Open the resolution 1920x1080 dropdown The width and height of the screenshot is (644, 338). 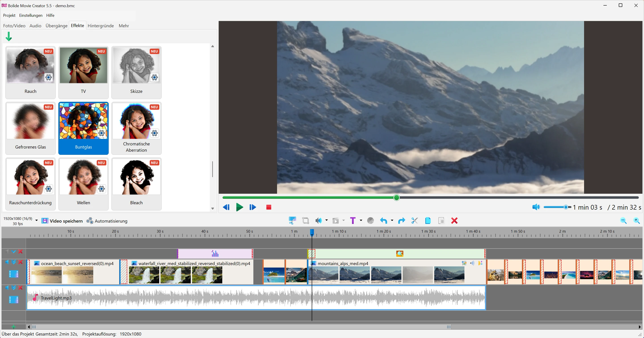36,221
